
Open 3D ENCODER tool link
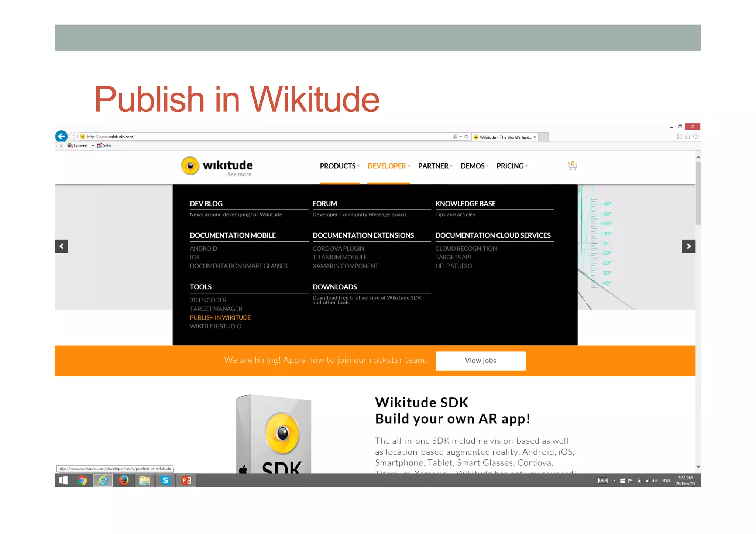tap(208, 300)
